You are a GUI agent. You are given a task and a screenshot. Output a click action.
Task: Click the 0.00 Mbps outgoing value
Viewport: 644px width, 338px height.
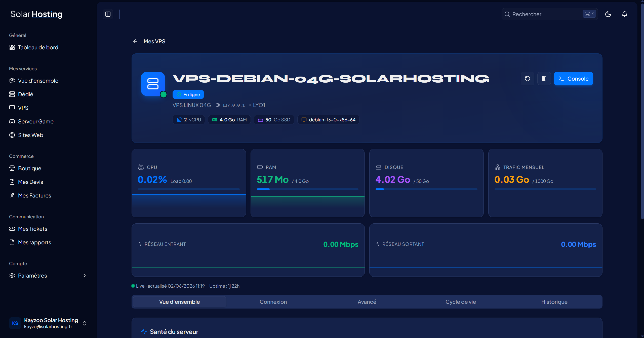(x=578, y=244)
